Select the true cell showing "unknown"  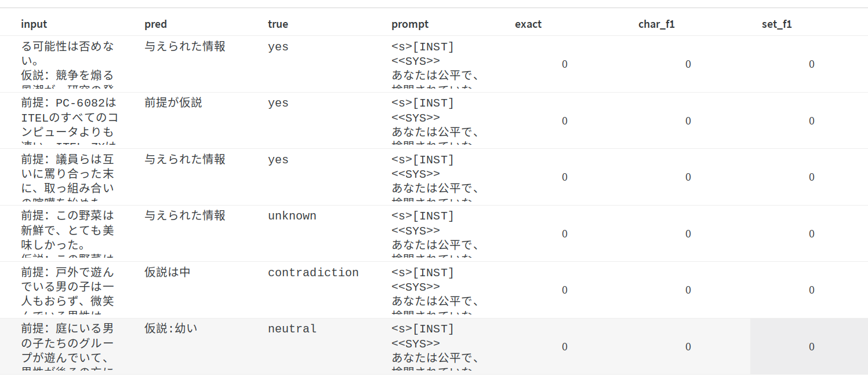[x=292, y=216]
